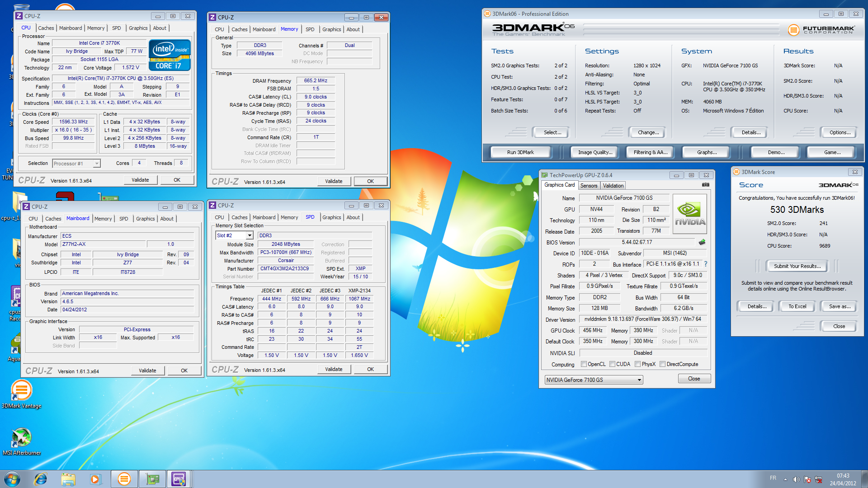Viewport: 868px width, 488px height.
Task: Switch to 3DMark taskbar button
Action: tap(124, 479)
